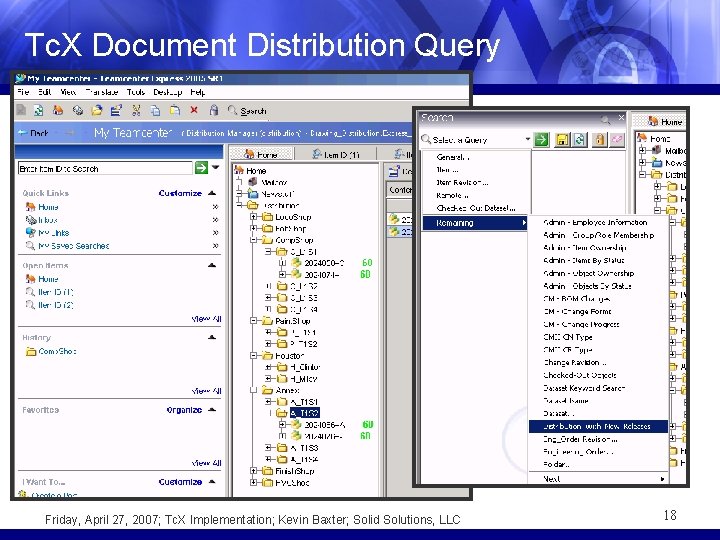Select Distribution with New Releases query

(598, 426)
